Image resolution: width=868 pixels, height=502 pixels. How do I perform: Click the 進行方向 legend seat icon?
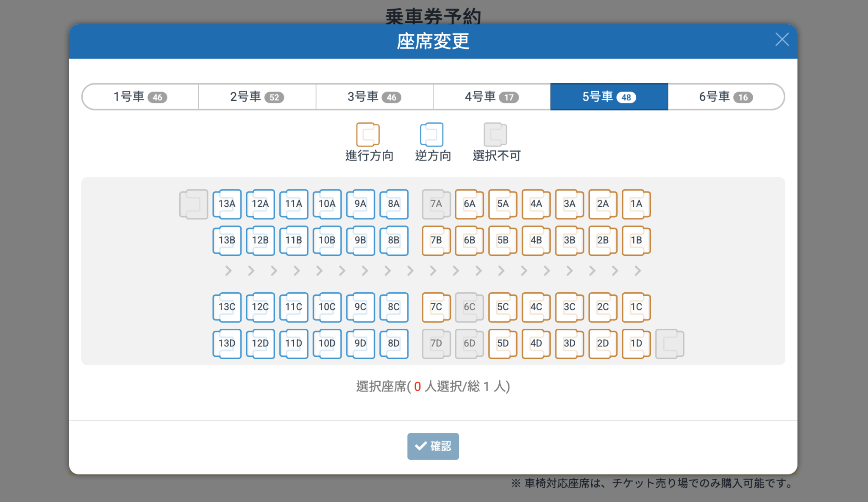368,134
